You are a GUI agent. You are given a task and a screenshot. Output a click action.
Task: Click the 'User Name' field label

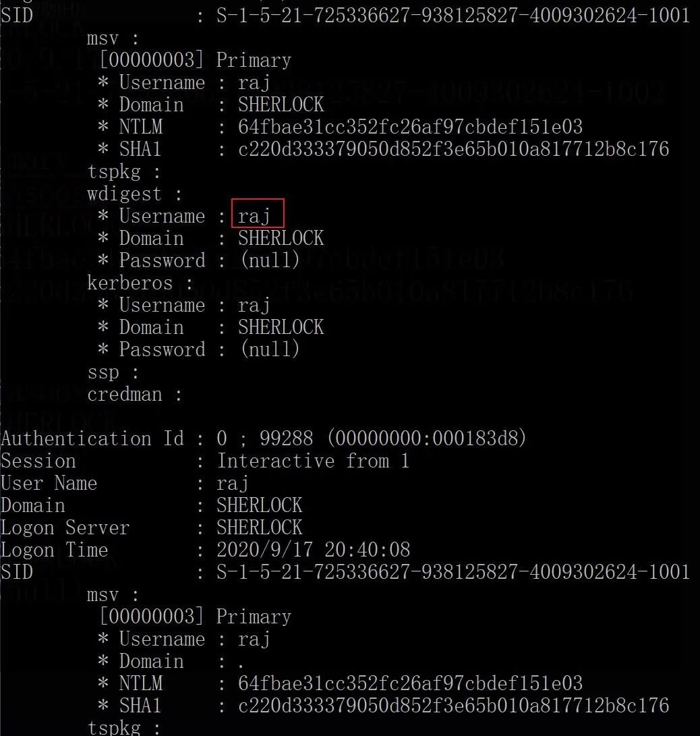49,483
